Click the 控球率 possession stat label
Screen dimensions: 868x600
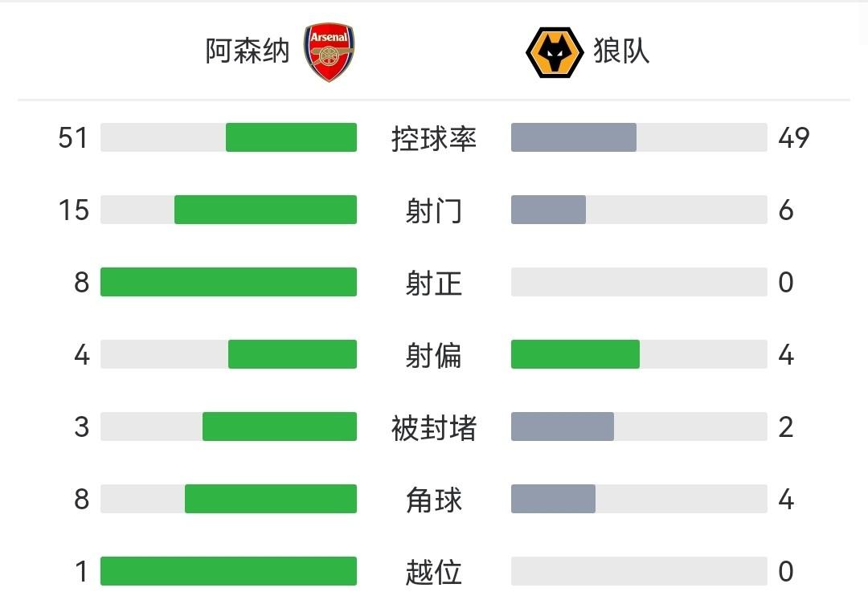point(434,138)
